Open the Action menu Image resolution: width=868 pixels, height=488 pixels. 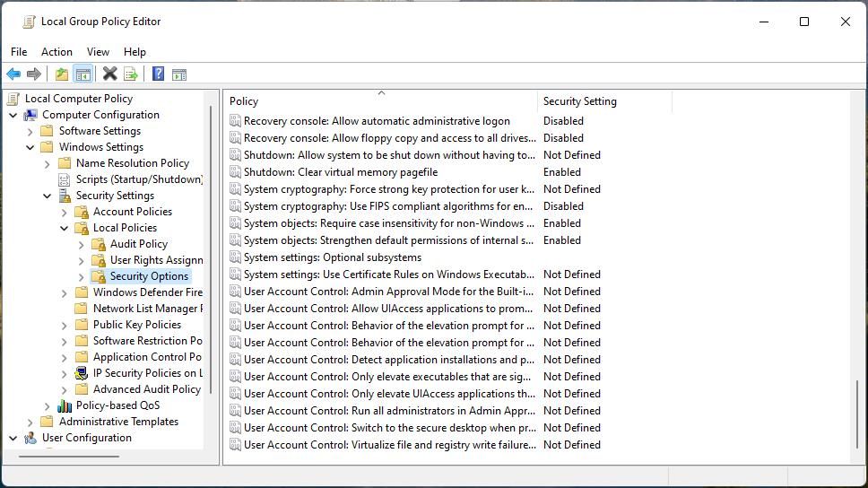click(56, 51)
